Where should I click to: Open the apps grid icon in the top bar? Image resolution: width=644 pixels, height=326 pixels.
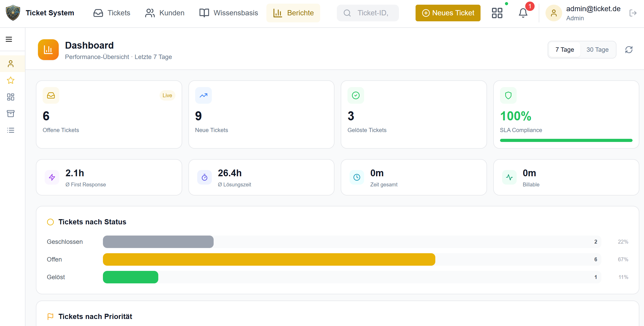pos(497,13)
